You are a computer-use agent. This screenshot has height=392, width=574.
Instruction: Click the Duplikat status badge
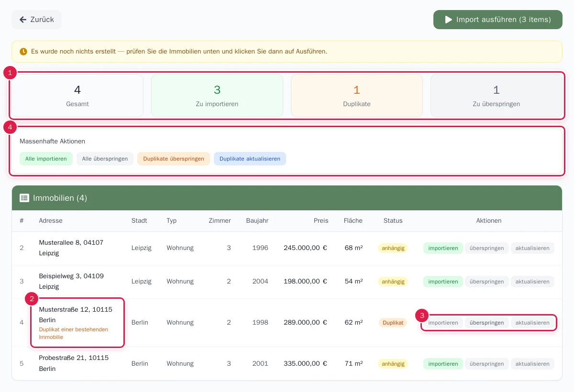393,323
